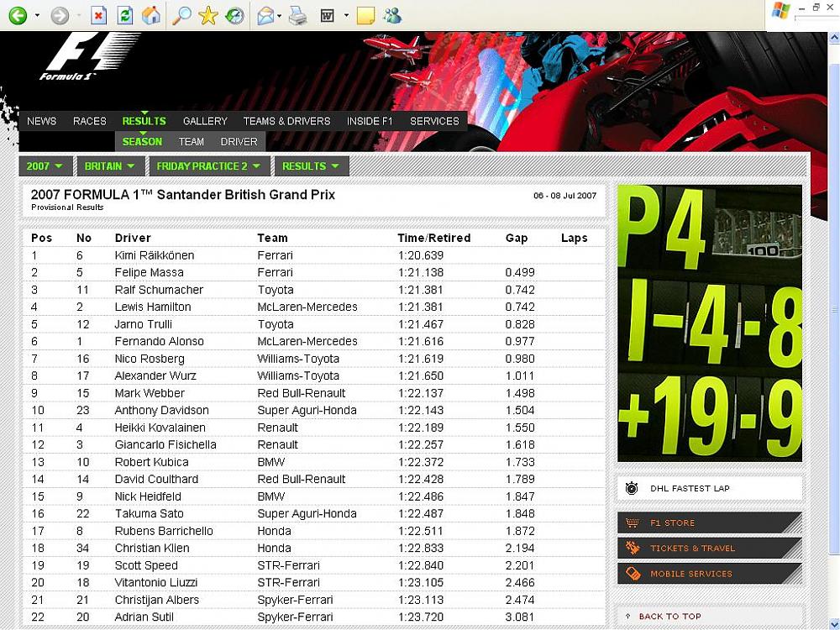Click the P4 pit board image
Screen dimensions: 840x630
710,323
